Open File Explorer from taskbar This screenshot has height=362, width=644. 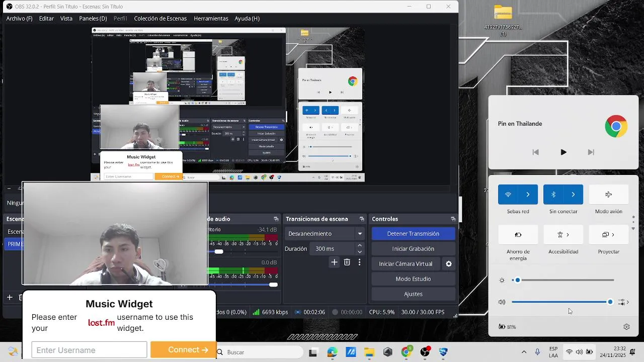[x=369, y=352]
